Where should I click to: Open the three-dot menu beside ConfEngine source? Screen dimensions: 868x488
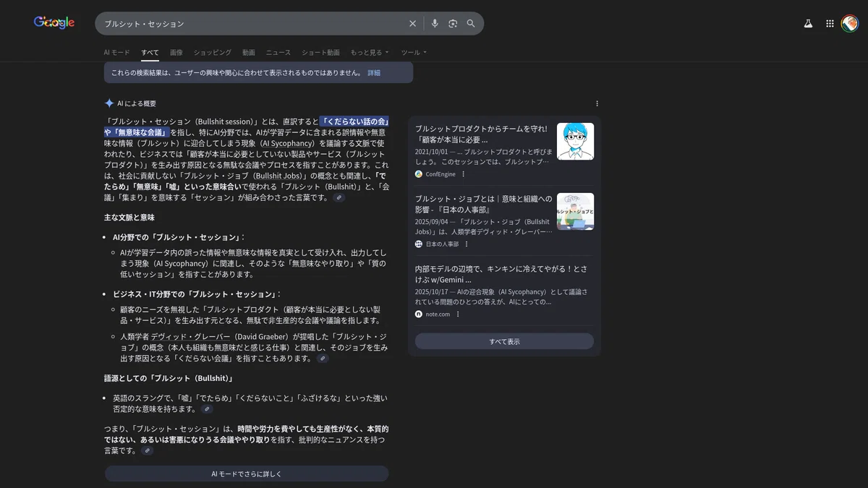click(x=464, y=174)
